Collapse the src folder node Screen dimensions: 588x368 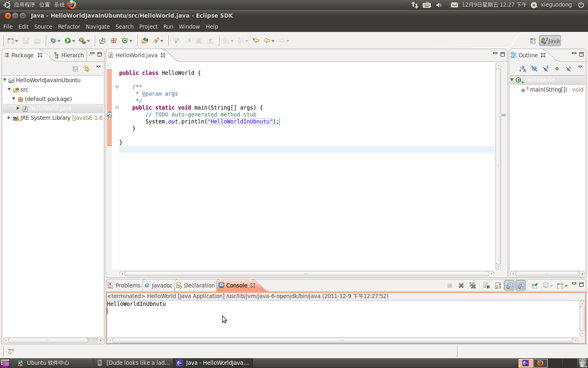9,89
